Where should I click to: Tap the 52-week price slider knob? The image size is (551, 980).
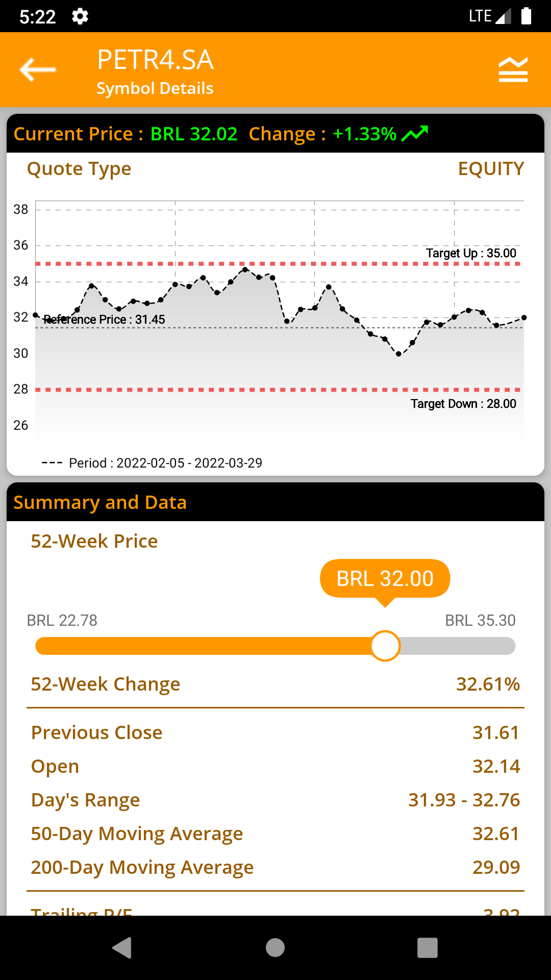pos(385,646)
